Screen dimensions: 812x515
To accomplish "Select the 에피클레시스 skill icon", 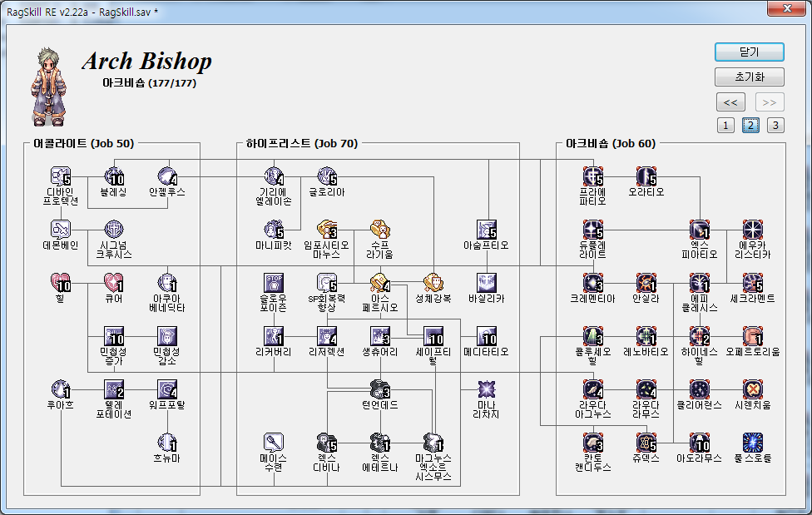I will click(x=700, y=283).
